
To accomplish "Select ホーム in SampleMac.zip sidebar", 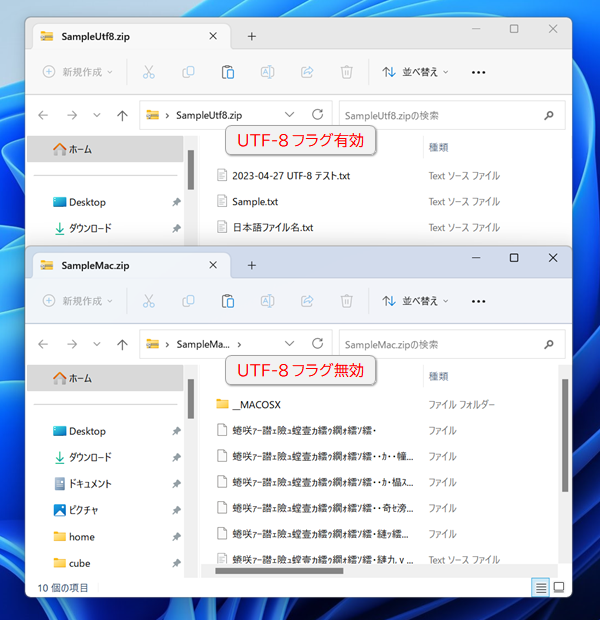I will [105, 378].
